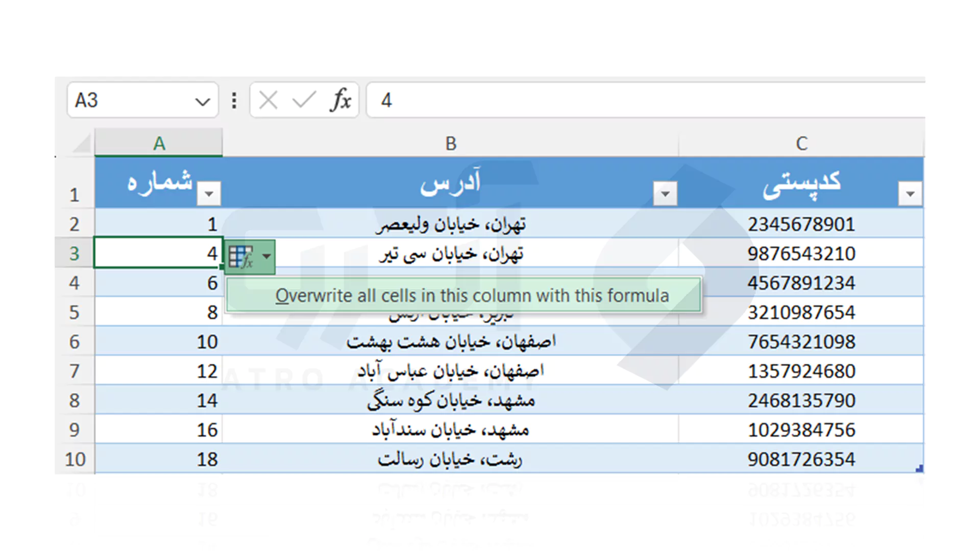Viewport: 980px width, 551px height.
Task: Select cell with value 6
Action: [159, 283]
